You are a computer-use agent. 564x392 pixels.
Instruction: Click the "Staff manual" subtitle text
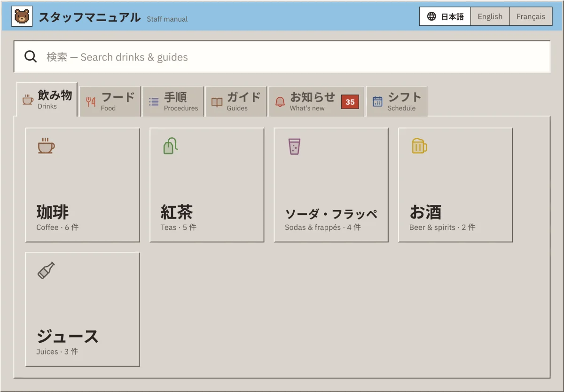[x=167, y=19]
